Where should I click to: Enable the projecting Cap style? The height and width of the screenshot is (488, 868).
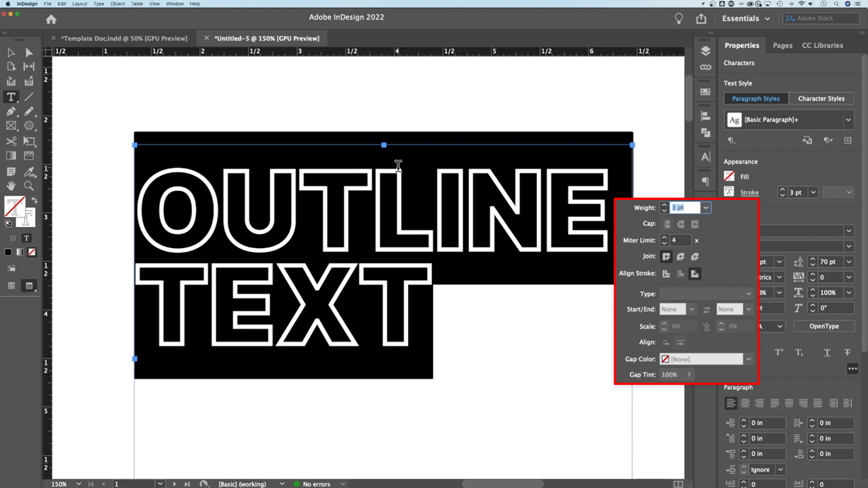[x=694, y=224]
